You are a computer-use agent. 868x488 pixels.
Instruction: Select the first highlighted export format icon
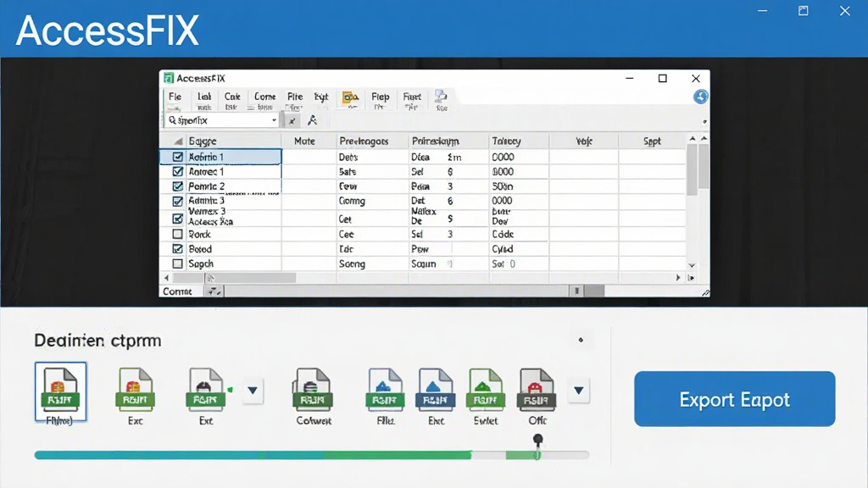(x=60, y=391)
